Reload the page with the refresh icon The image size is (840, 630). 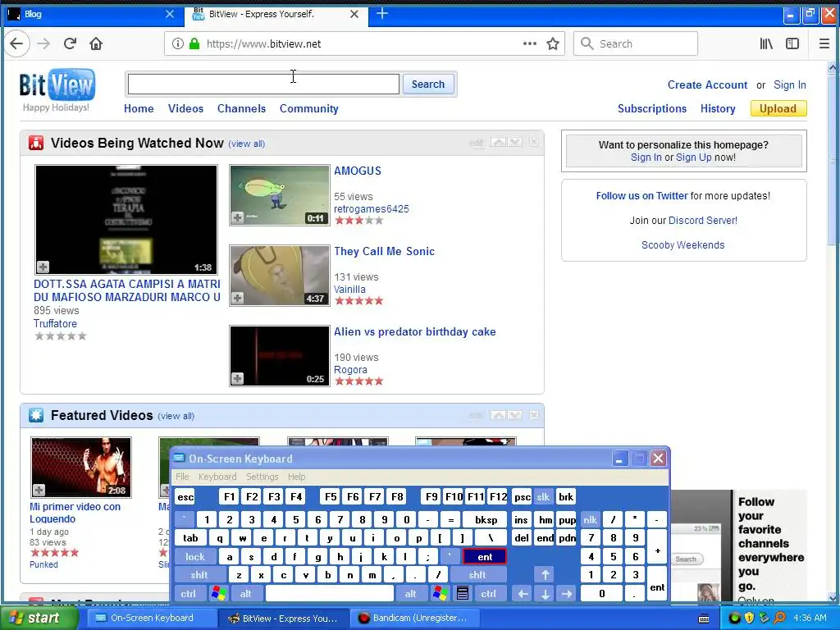[x=70, y=44]
